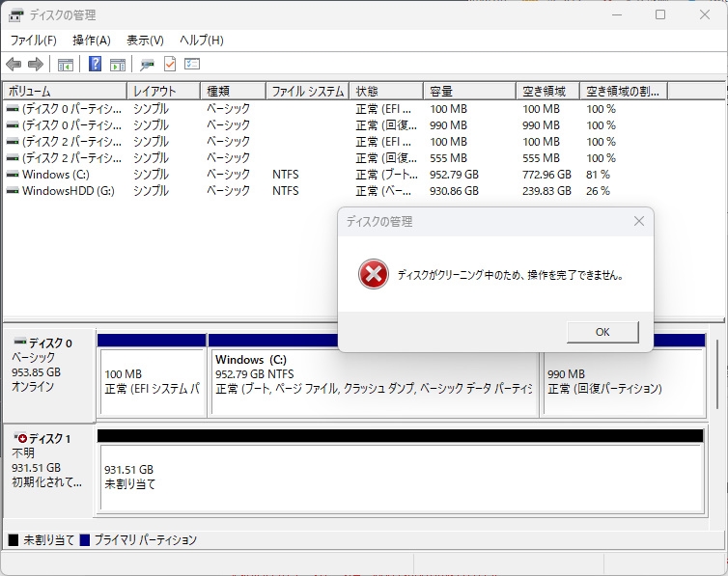Click the Disk 0 drive icon

(x=20, y=342)
